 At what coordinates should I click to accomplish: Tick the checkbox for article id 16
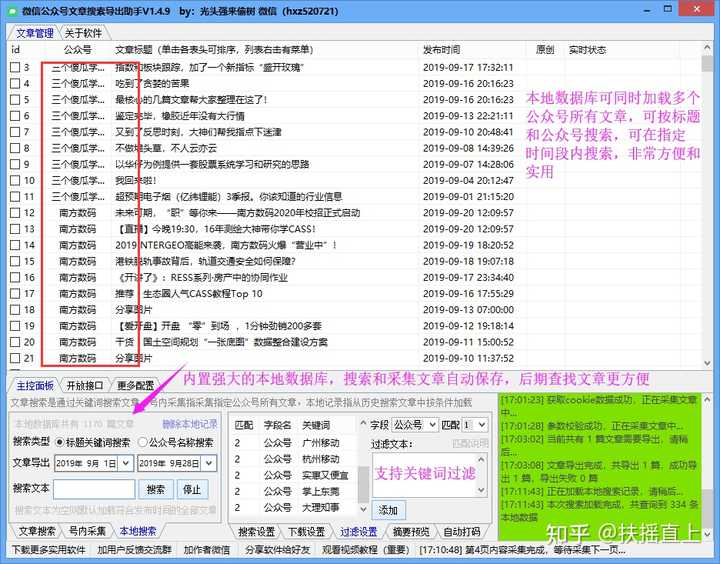[15, 277]
